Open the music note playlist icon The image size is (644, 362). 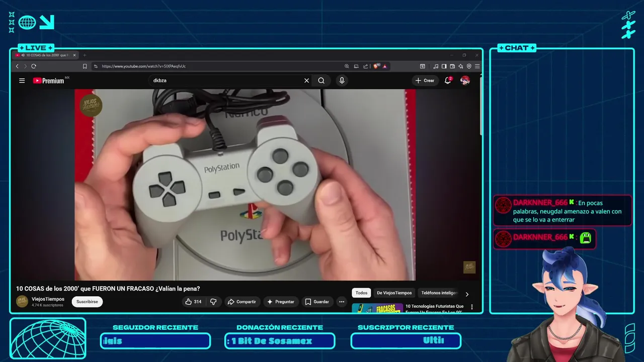pos(436,66)
